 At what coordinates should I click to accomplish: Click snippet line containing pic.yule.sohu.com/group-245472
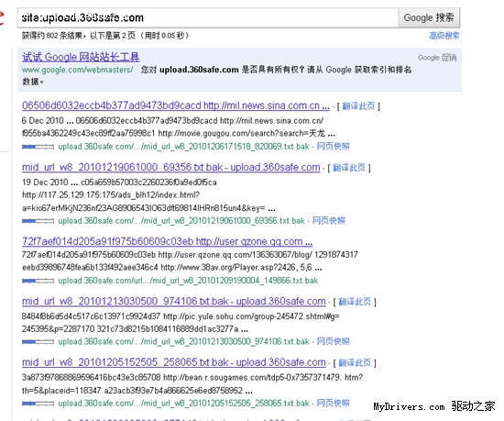point(181,316)
